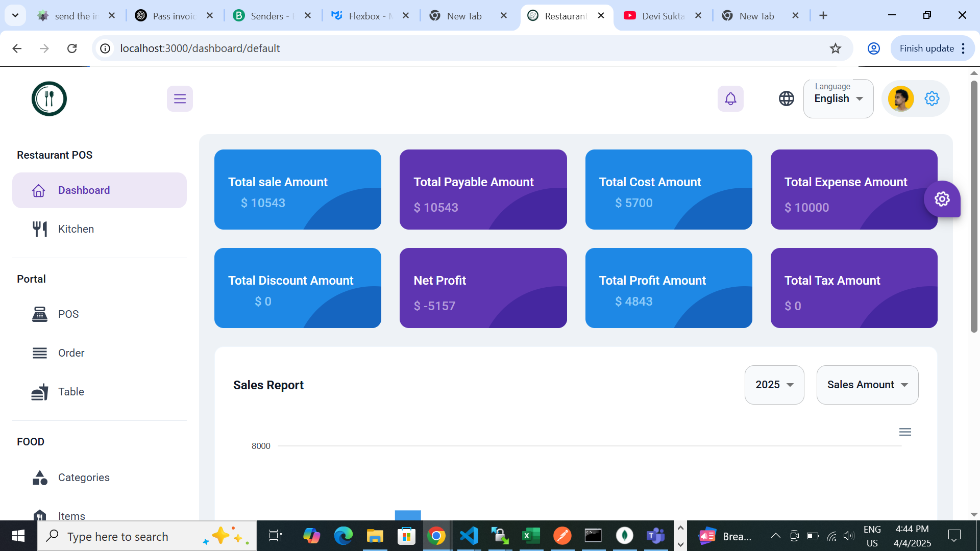Expand the 2025 year dropdown
Screen dimensions: 980x551
[x=774, y=385]
